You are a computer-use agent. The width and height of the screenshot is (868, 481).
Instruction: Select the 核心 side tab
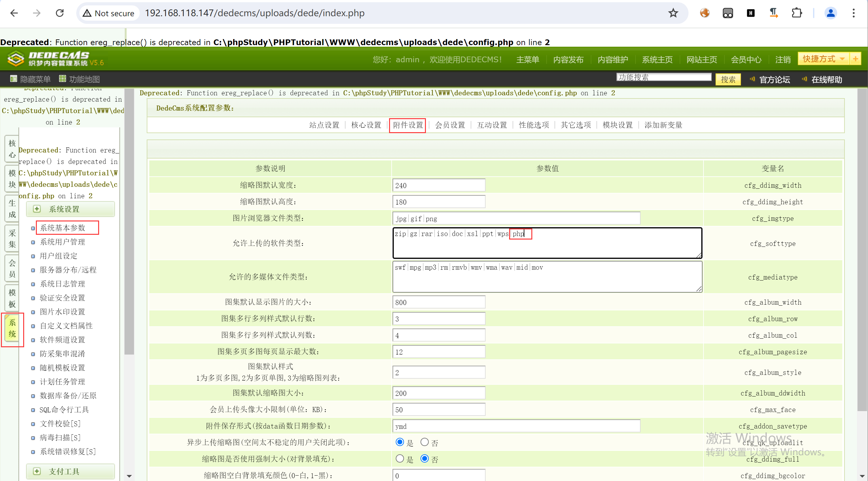point(12,149)
